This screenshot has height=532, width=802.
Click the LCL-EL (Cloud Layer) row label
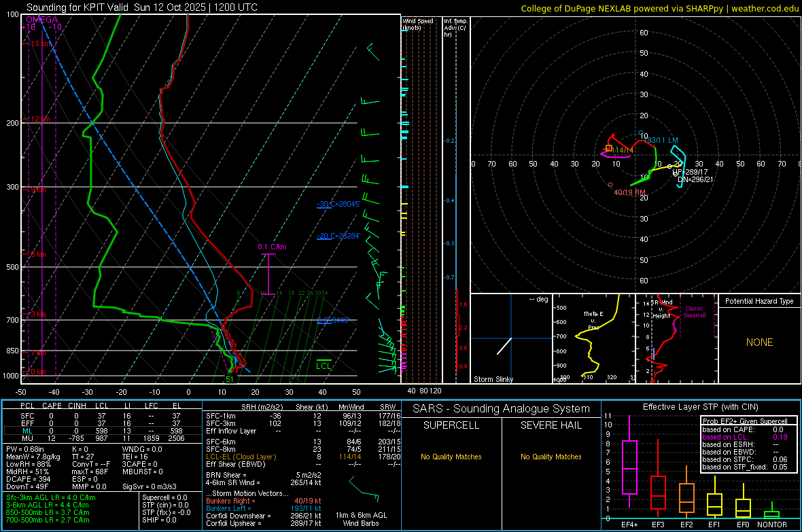coord(241,457)
